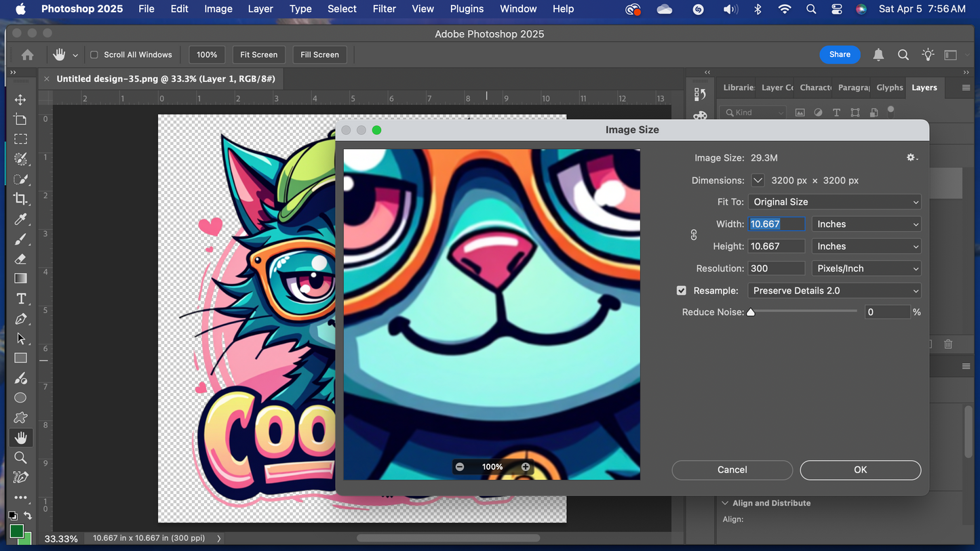Click the Share button
The height and width of the screenshot is (551, 980).
pos(840,55)
